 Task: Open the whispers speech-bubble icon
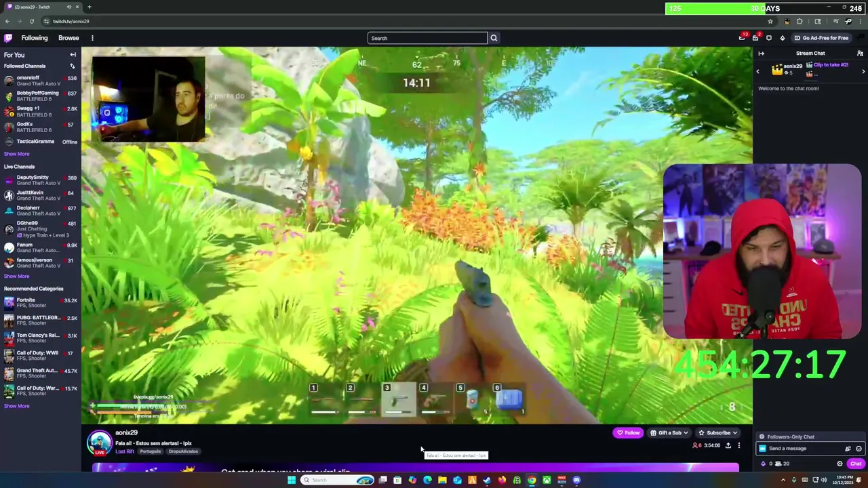click(769, 38)
